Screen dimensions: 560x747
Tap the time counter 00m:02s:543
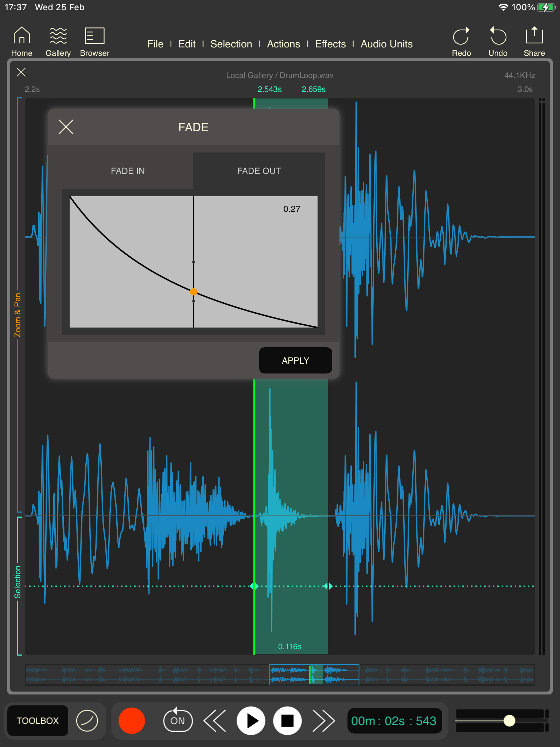394,721
